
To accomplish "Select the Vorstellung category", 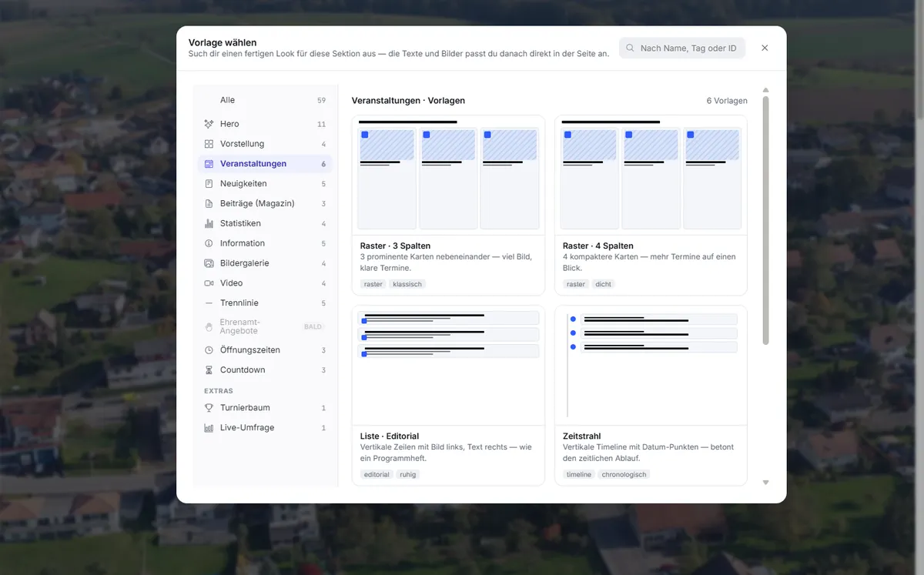I will coord(265,144).
